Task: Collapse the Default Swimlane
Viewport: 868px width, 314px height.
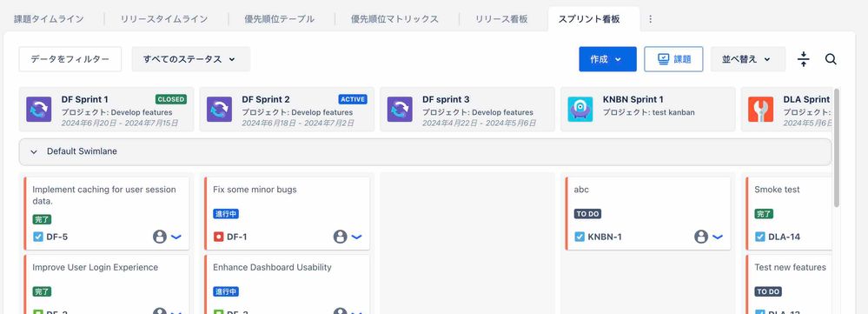Action: [x=34, y=151]
